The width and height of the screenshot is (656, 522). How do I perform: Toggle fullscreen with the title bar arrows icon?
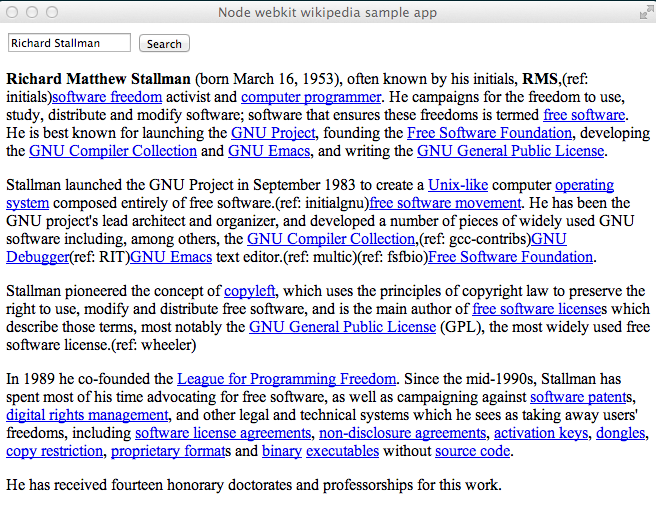[646, 13]
